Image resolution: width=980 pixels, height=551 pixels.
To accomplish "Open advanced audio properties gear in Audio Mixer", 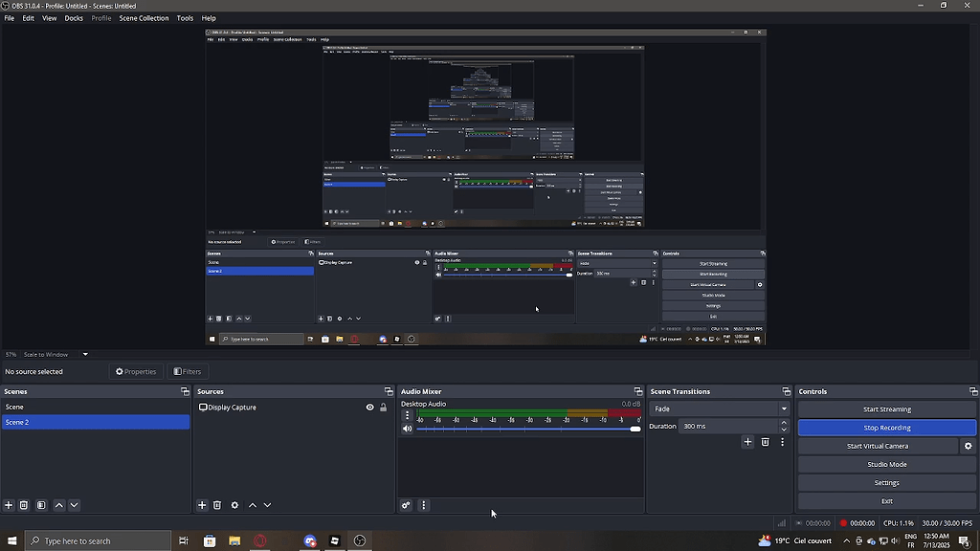I will 406,504.
